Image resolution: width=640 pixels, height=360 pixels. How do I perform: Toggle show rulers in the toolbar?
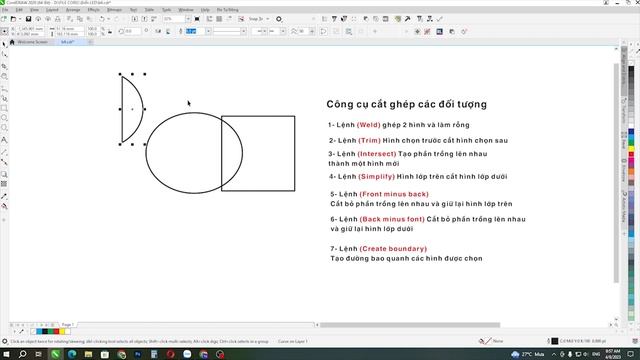209,19
